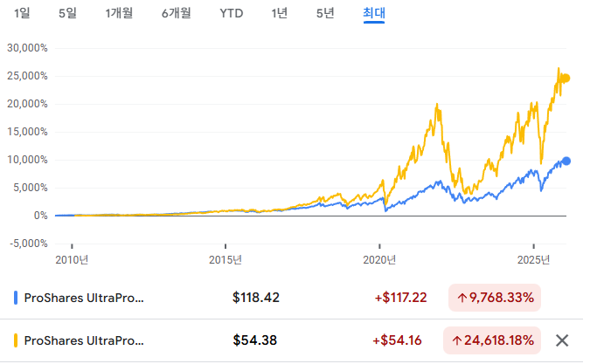Click the 24,618.18% gain badge

492,340
